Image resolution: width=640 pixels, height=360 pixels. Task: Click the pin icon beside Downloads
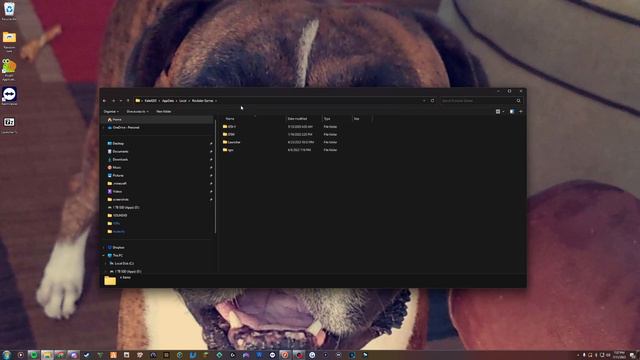[211, 160]
